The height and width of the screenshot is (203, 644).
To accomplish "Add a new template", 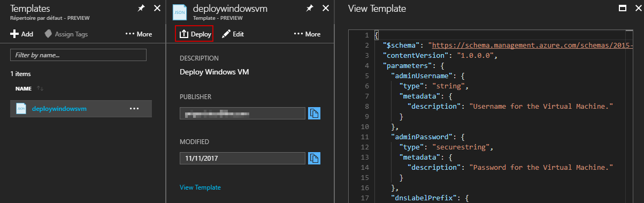I will 22,34.
